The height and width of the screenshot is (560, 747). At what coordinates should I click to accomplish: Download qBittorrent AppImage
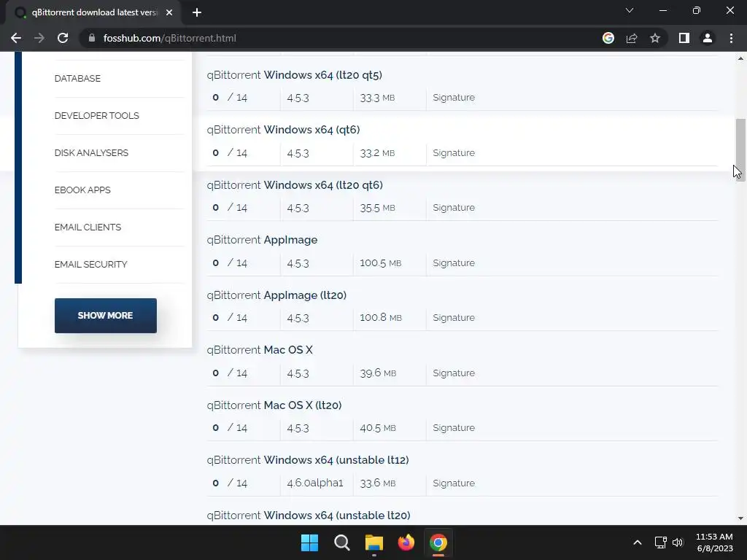point(262,239)
